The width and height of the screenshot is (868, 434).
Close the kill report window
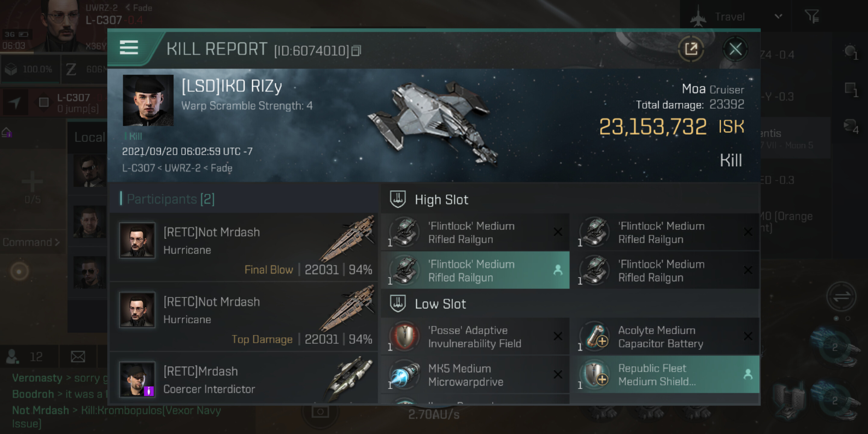pos(735,49)
